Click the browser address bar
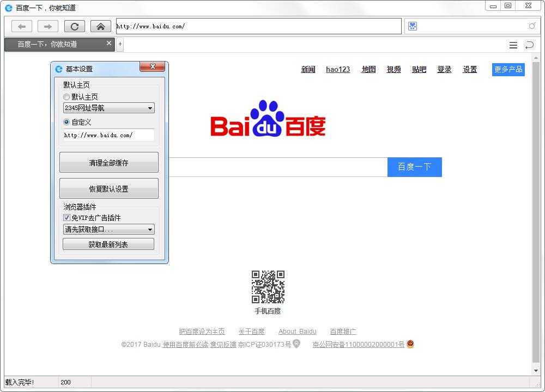545x392 pixels. pyautogui.click(x=258, y=26)
